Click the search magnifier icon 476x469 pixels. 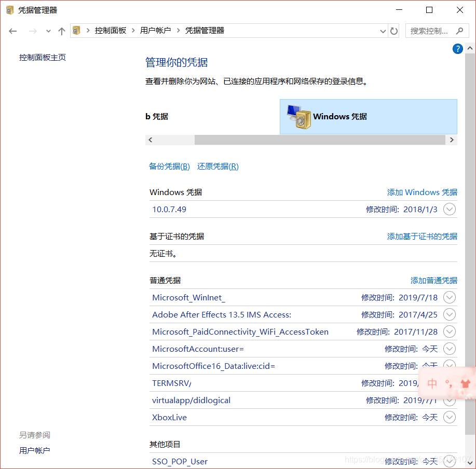459,31
